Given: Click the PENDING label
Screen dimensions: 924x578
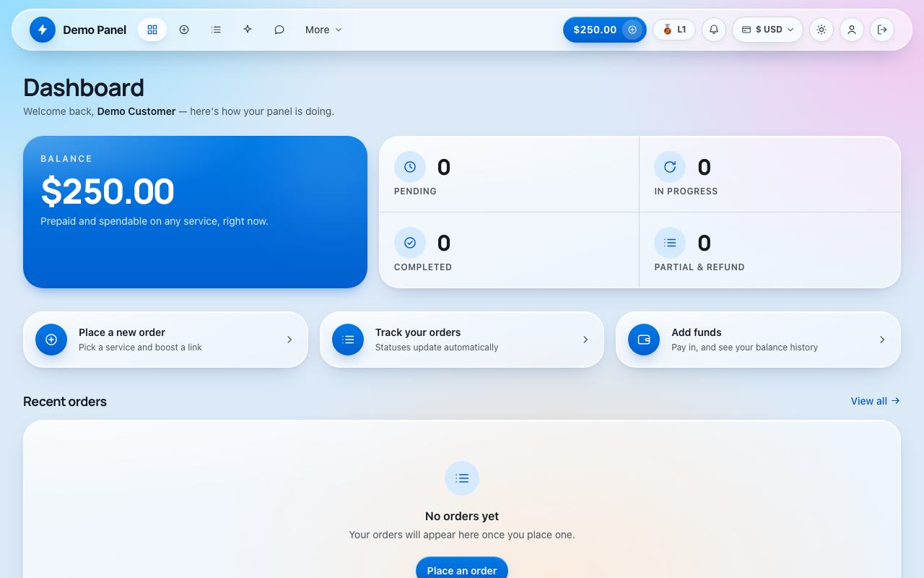Looking at the screenshot, I should (415, 191).
